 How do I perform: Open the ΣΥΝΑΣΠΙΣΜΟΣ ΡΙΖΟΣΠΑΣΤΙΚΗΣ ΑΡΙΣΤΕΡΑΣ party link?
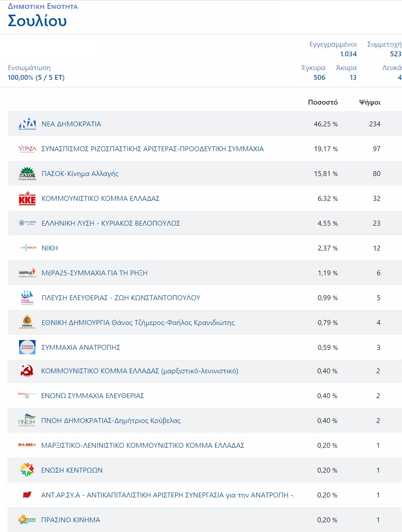153,149
